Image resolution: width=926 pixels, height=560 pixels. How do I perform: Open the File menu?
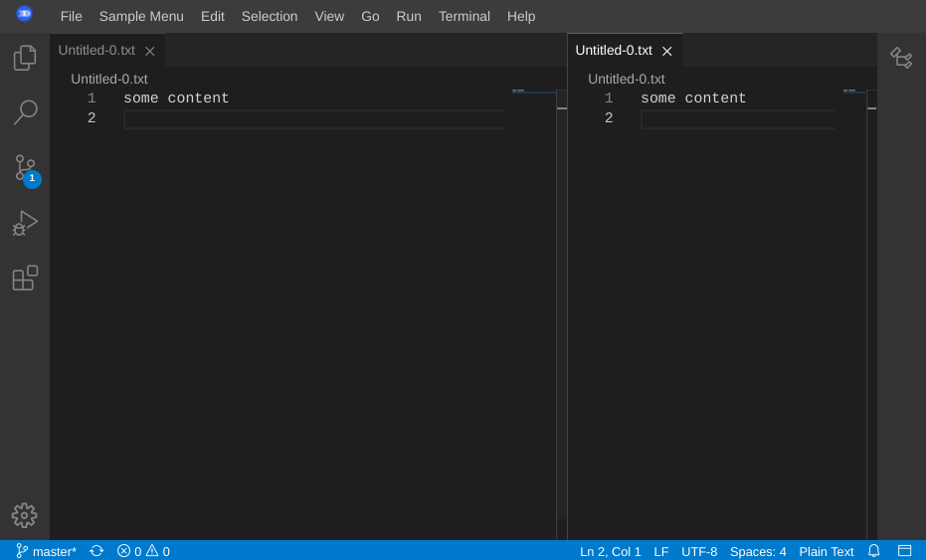[x=71, y=16]
